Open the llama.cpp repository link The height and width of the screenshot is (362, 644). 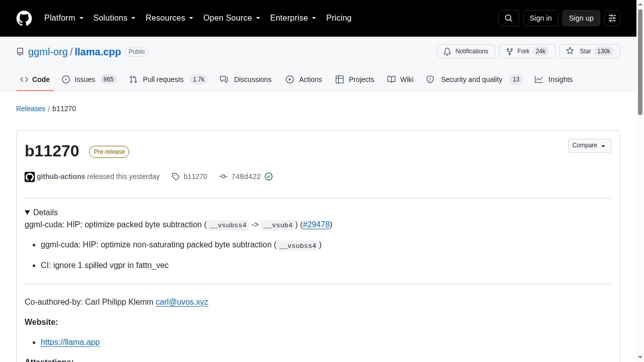[98, 52]
